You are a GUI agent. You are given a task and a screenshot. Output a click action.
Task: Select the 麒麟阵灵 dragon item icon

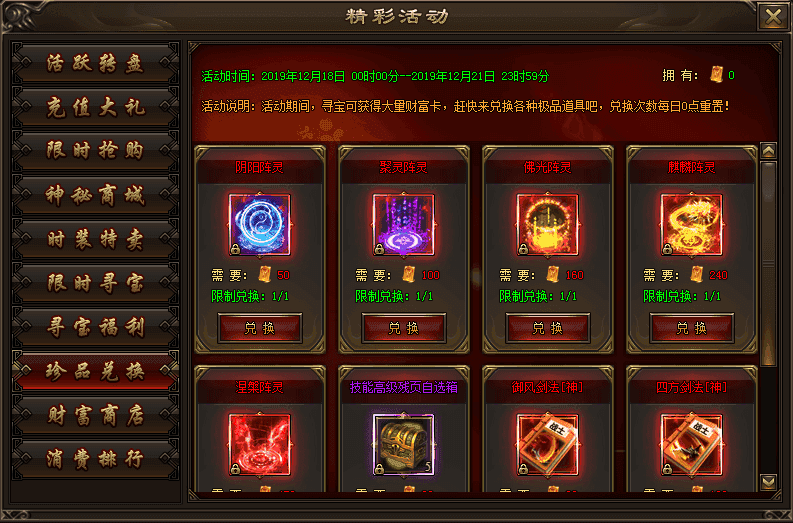(691, 225)
